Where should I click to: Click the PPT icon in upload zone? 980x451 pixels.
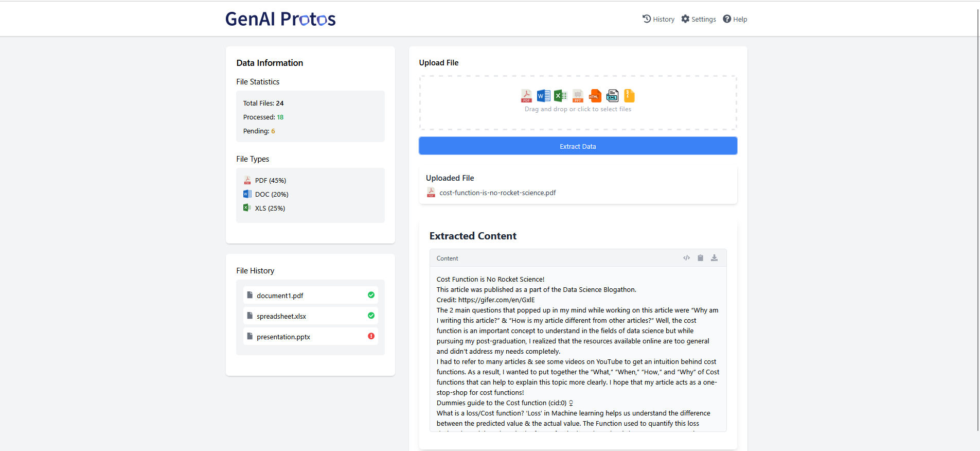[578, 96]
